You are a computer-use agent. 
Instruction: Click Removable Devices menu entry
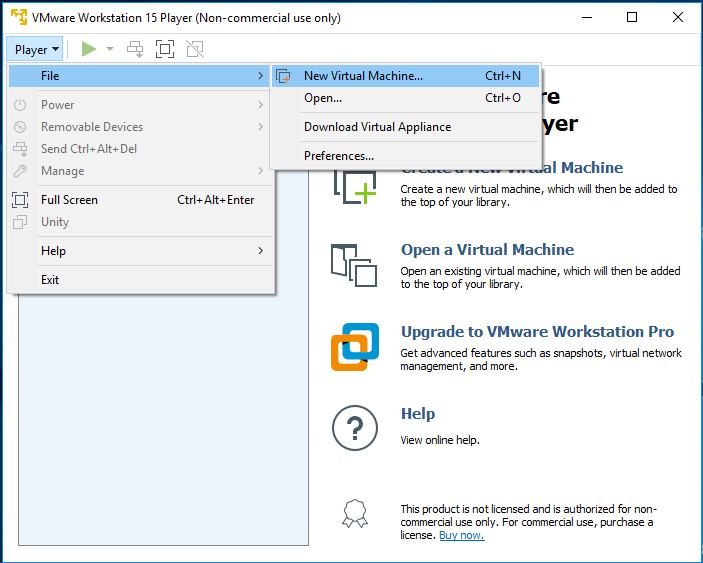point(139,127)
